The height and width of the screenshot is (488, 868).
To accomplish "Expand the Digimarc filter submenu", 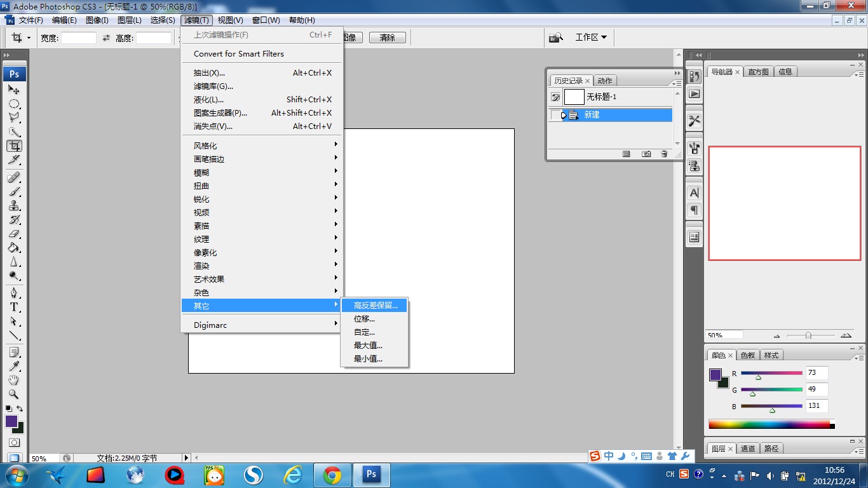I will click(262, 325).
